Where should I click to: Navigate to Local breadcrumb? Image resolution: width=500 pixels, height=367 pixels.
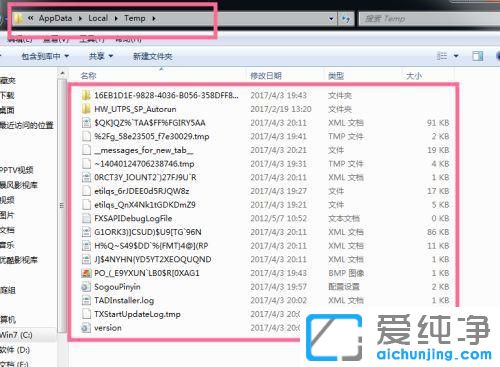click(98, 18)
